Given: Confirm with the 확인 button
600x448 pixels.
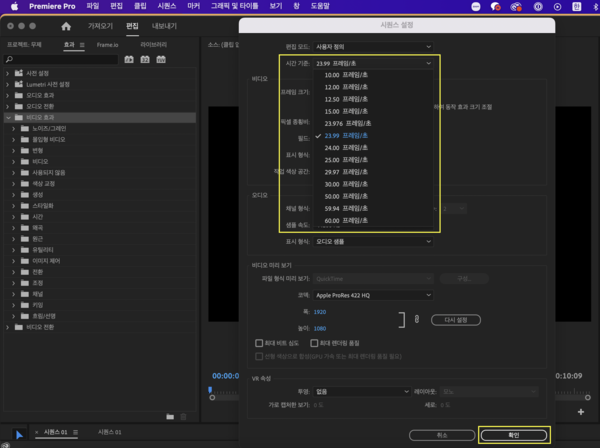Looking at the screenshot, I should (x=514, y=435).
